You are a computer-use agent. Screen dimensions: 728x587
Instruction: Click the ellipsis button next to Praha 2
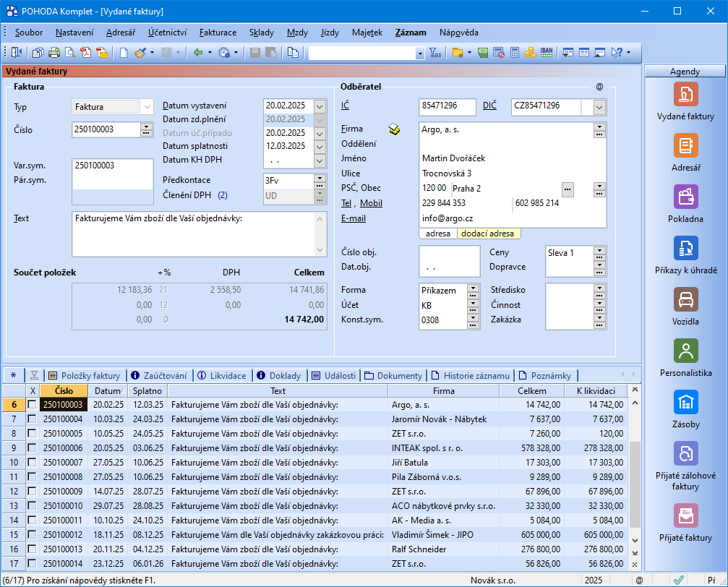pyautogui.click(x=568, y=189)
